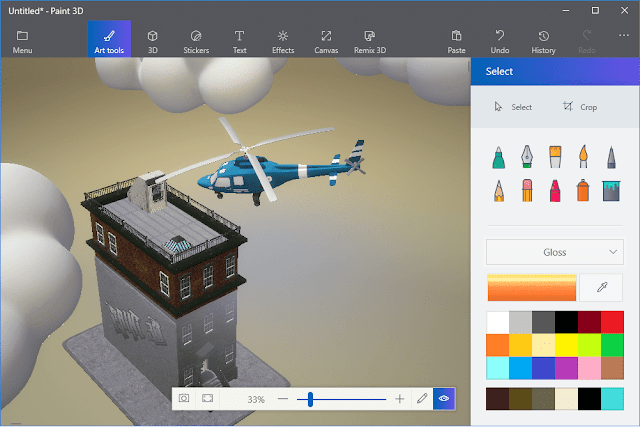Viewport: 640px width, 427px height.
Task: Select the green Marker tool
Action: pos(498,157)
